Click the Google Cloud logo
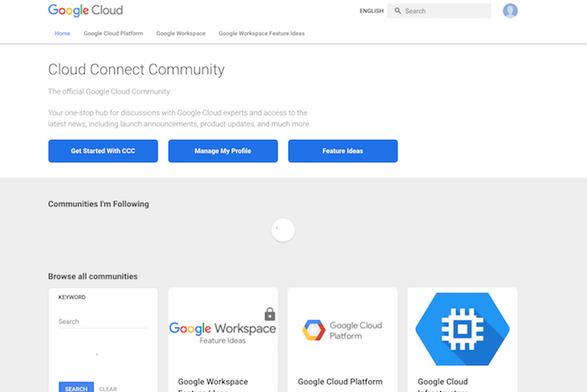This screenshot has height=392, width=587. point(86,11)
